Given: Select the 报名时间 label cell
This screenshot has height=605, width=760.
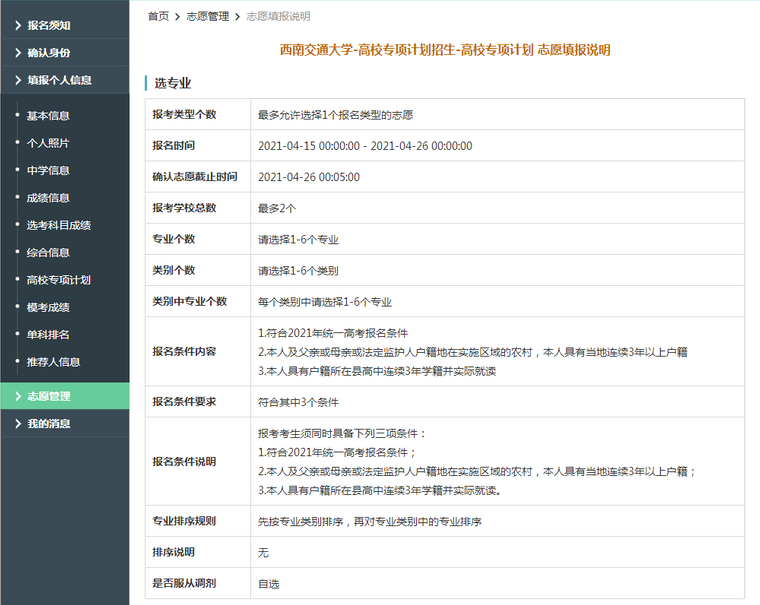Looking at the screenshot, I should (198, 145).
